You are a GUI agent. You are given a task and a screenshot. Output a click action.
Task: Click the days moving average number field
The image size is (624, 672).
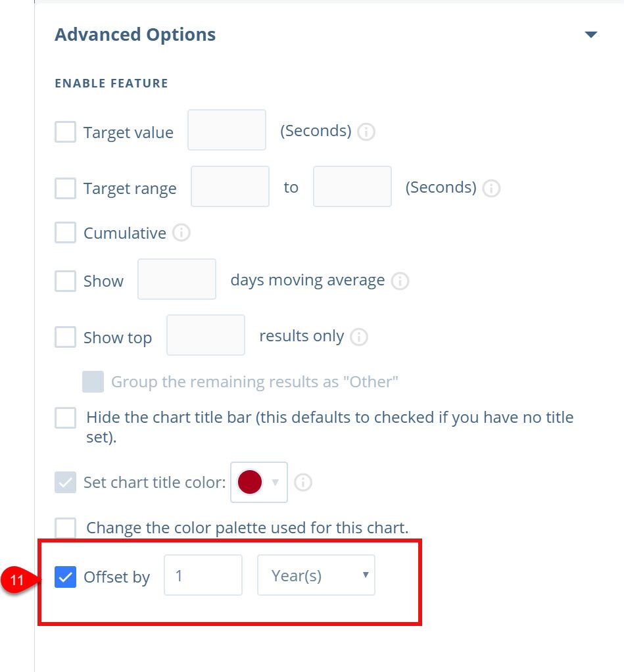coord(177,279)
